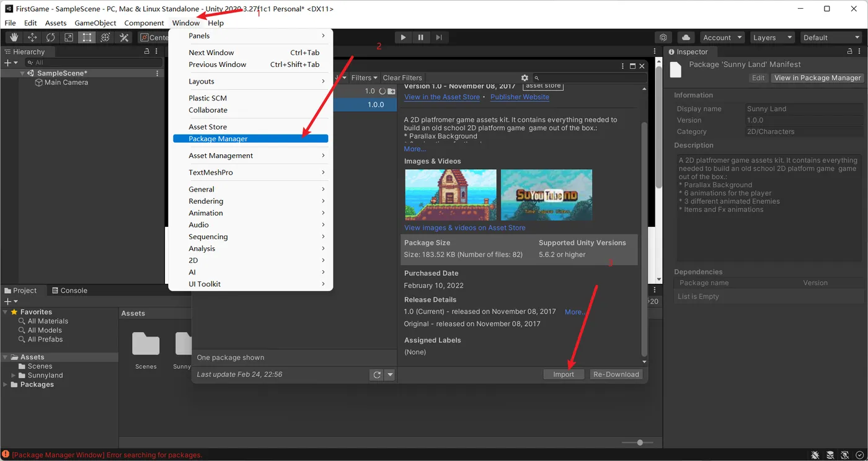Expand the Sunnyland folder arrow
868x461 pixels.
[14, 375]
